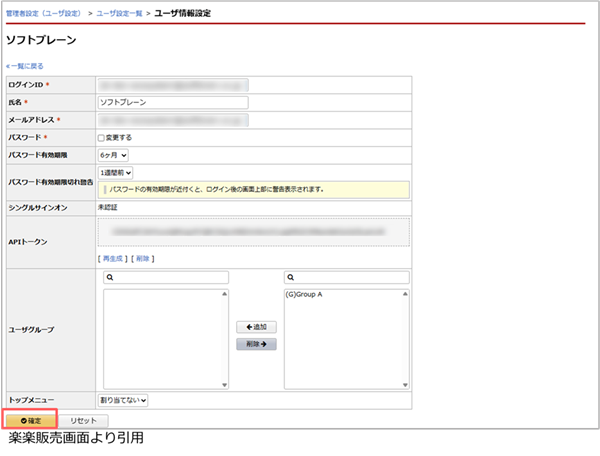Click the 確定 confirm button
The image size is (600, 456).
click(30, 421)
